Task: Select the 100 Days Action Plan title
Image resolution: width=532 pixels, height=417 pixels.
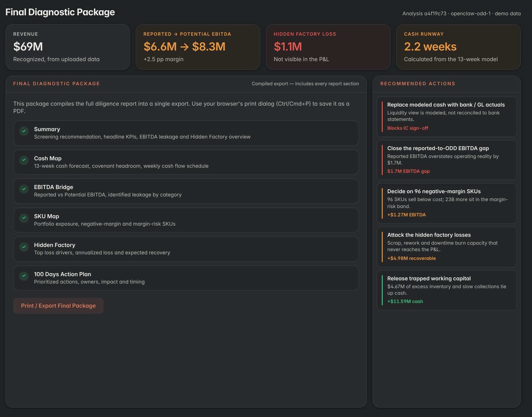Action: click(63, 274)
